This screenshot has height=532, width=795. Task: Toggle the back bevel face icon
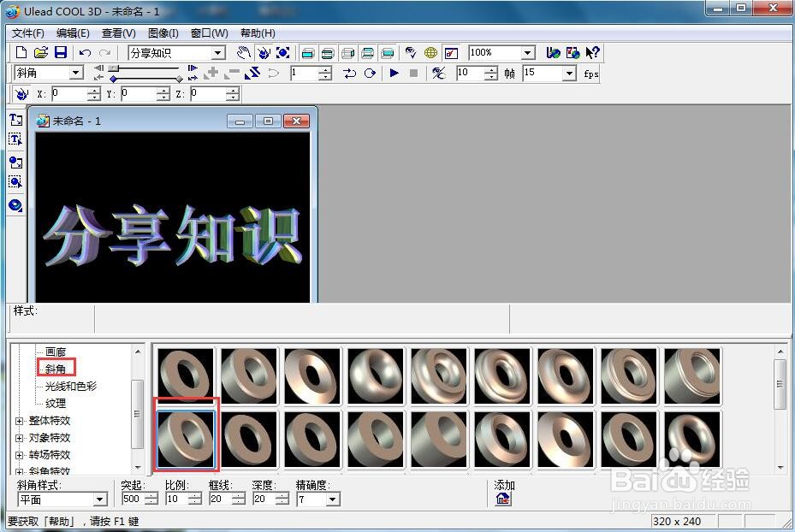coord(368,53)
